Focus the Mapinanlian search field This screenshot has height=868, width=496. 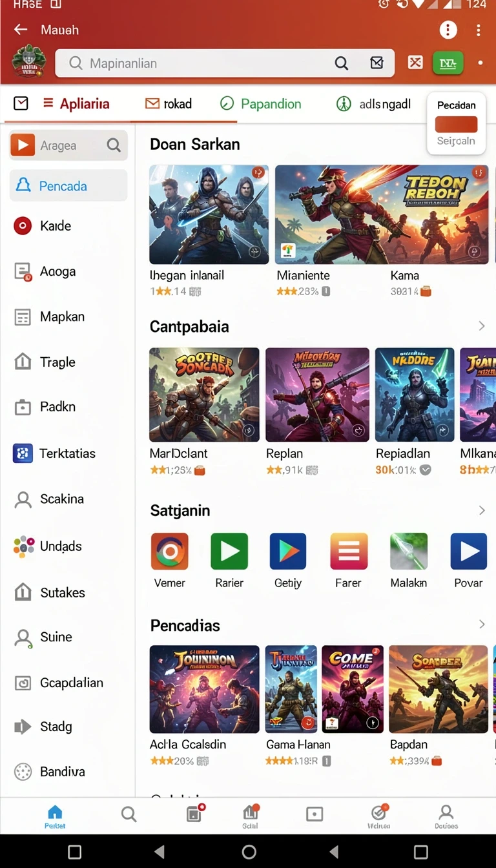coord(224,63)
